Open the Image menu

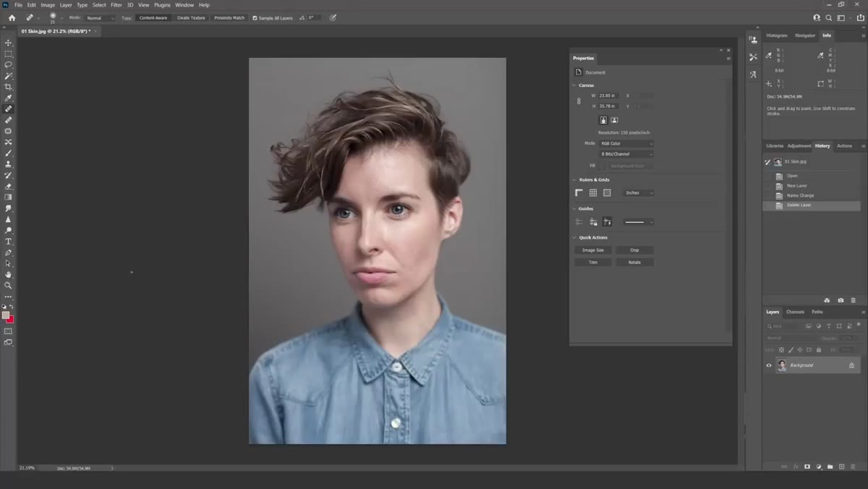[x=48, y=5]
